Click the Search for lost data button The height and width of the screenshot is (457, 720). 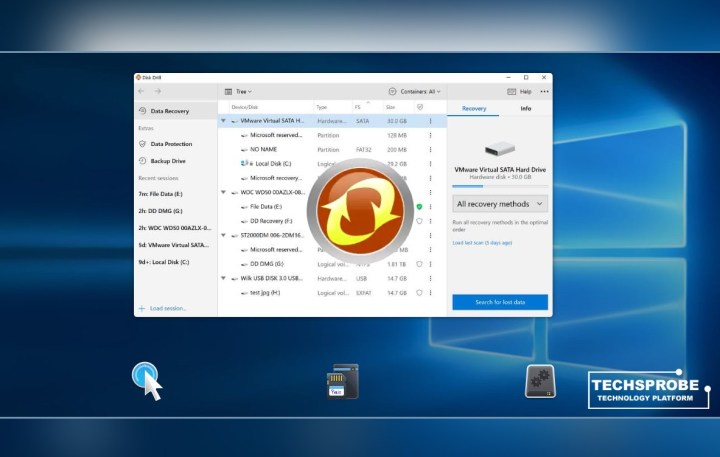(500, 302)
